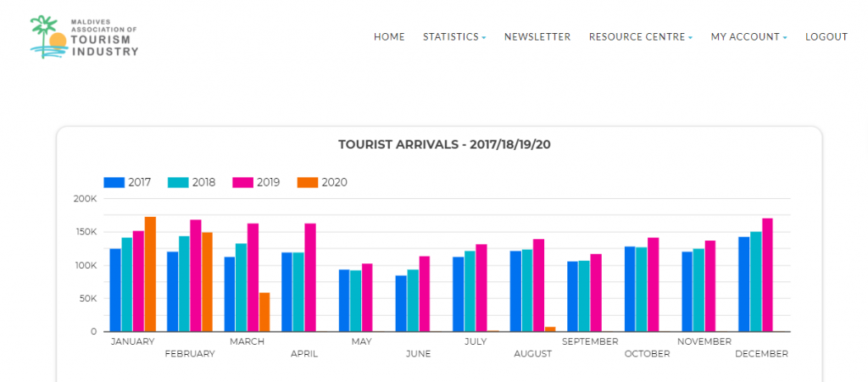Click the orange January 2020 bar
Viewport: 868px width, 382px height.
click(150, 274)
